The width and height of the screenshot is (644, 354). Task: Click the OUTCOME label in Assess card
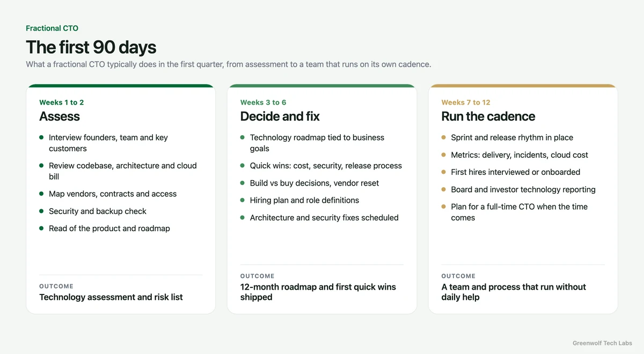tap(56, 286)
